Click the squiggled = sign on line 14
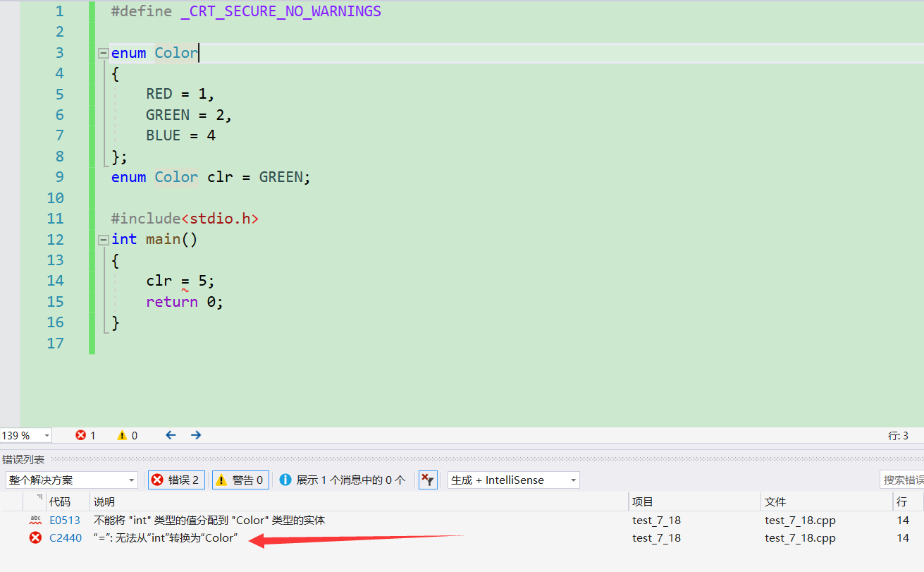 coord(185,281)
